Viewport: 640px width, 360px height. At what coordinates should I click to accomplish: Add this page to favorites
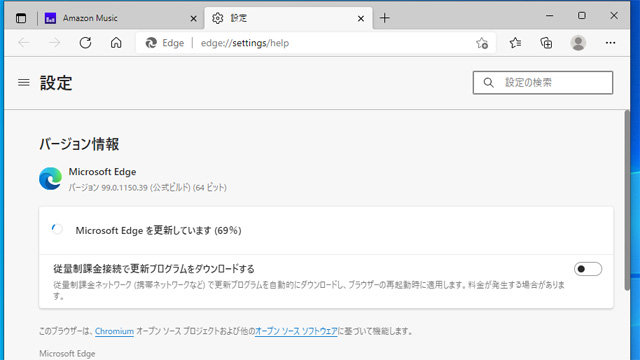click(x=482, y=43)
